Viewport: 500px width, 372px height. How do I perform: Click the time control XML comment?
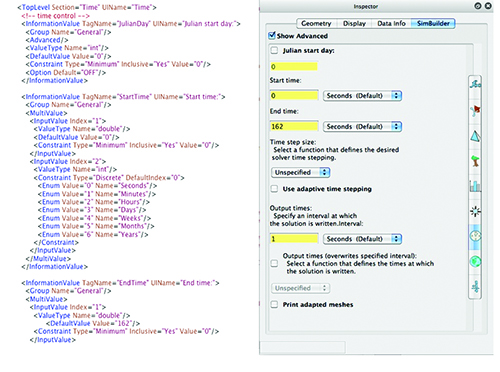55,16
